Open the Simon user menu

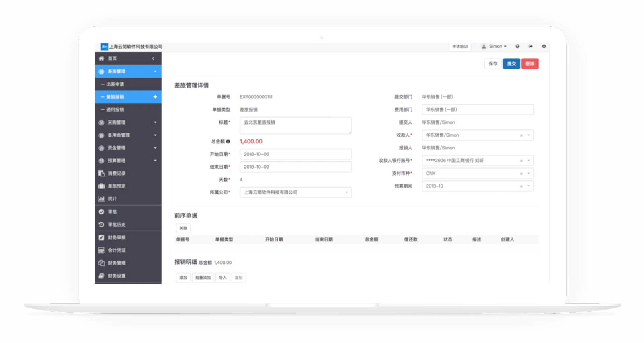(494, 47)
